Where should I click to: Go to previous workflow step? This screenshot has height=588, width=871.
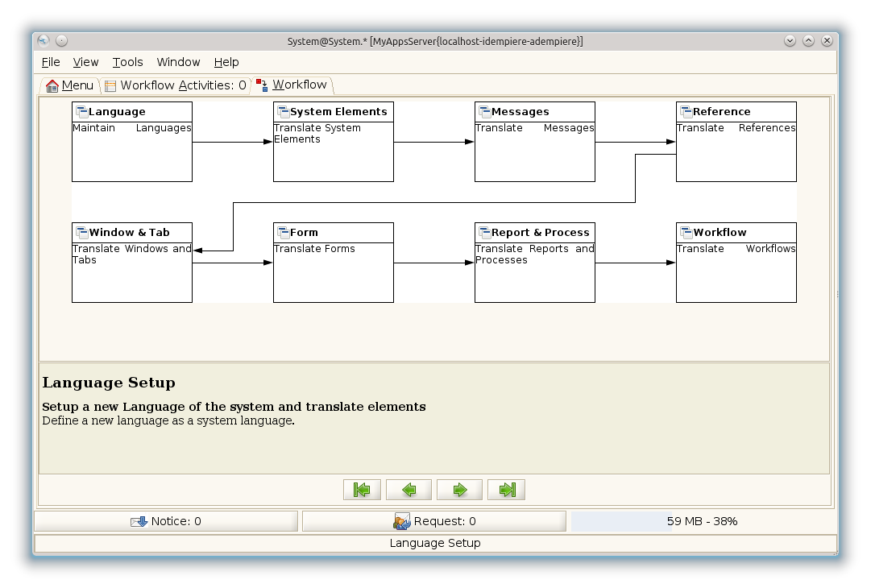[x=409, y=490]
